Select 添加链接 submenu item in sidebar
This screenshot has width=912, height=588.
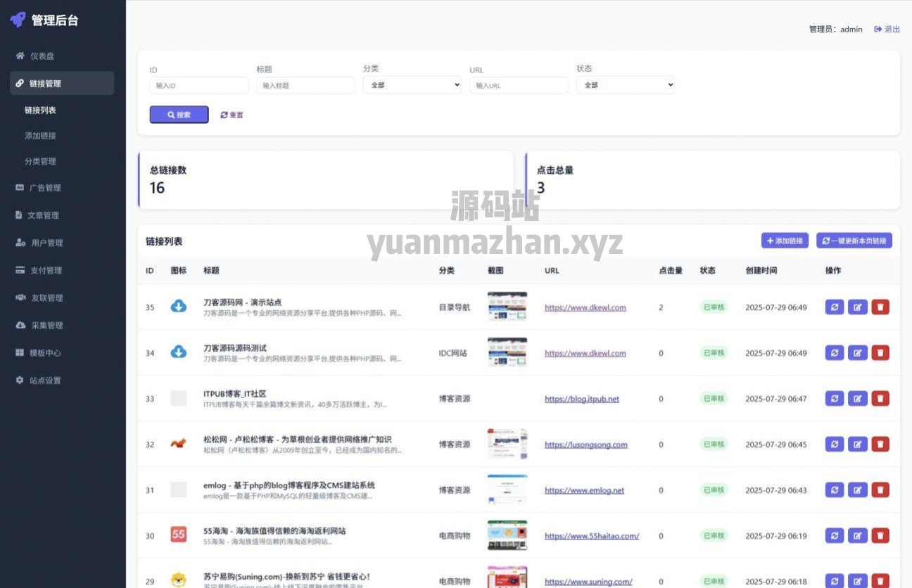coord(40,136)
